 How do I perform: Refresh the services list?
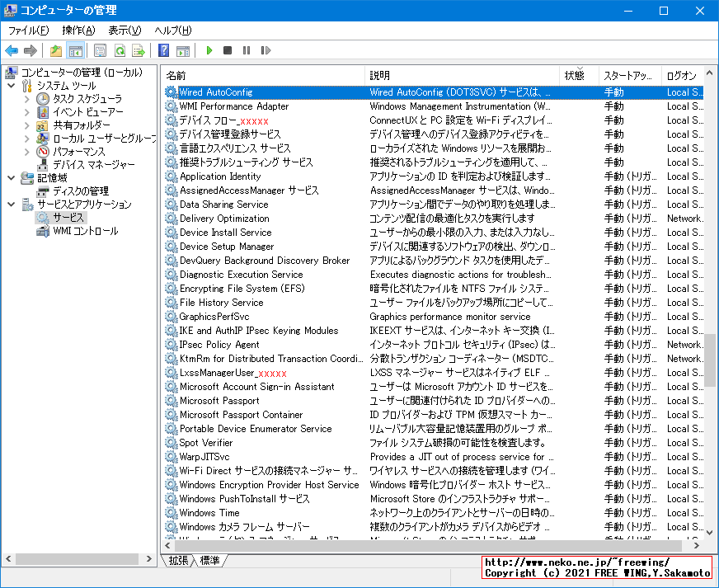pos(120,50)
